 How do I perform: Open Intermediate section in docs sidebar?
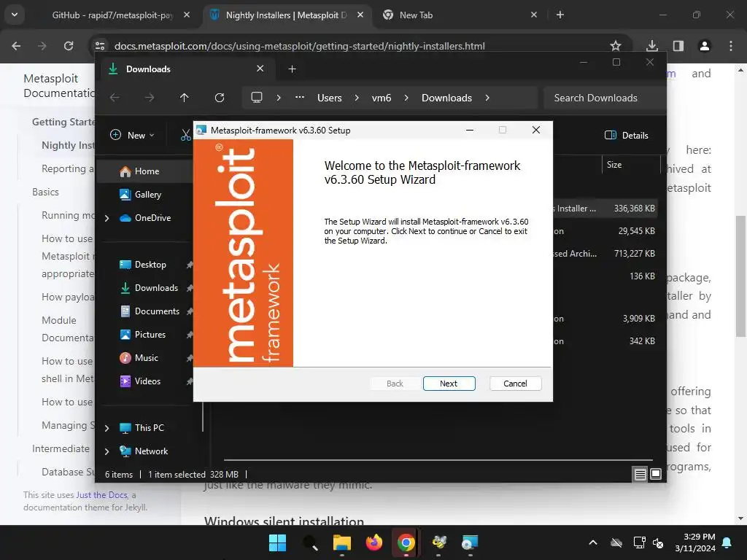tap(61, 448)
